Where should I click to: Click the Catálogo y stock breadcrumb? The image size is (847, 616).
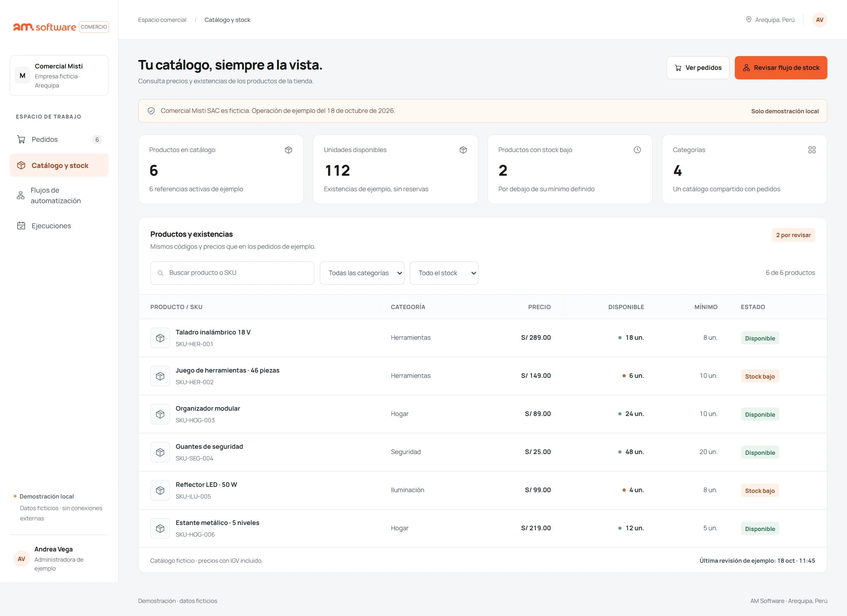pyautogui.click(x=227, y=20)
